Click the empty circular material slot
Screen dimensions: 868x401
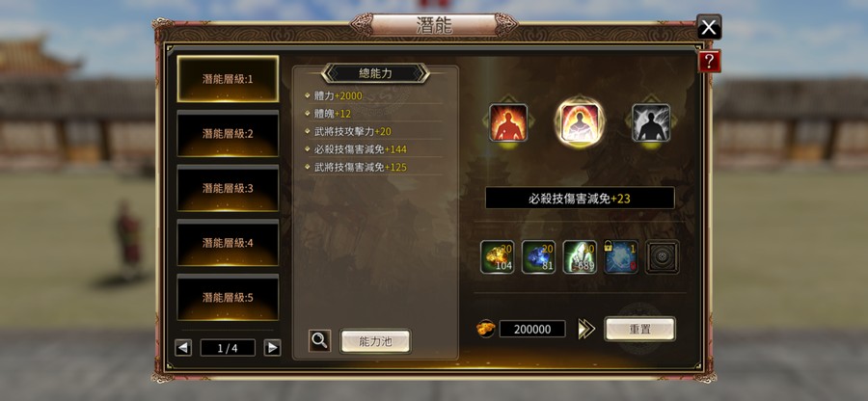pyautogui.click(x=662, y=257)
